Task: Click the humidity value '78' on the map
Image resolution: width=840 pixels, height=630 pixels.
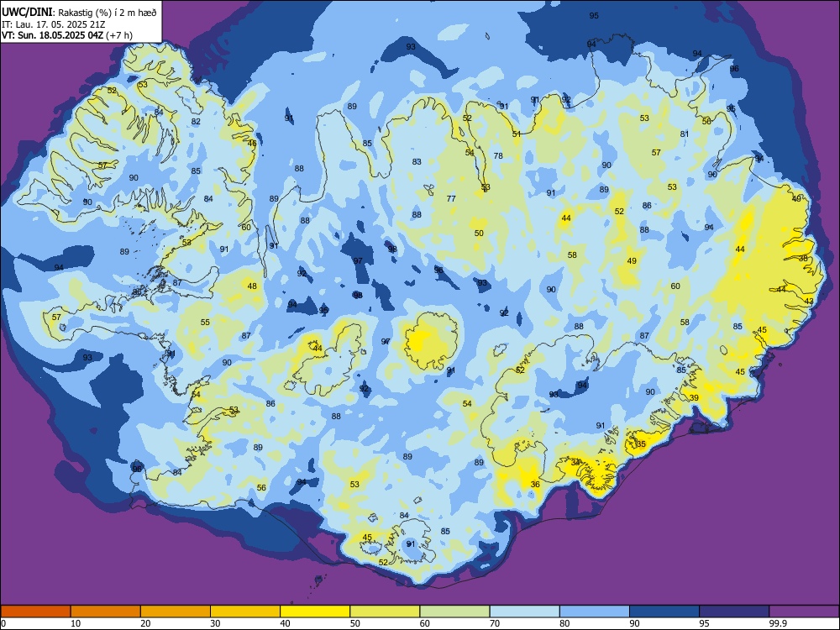Action: click(498, 156)
